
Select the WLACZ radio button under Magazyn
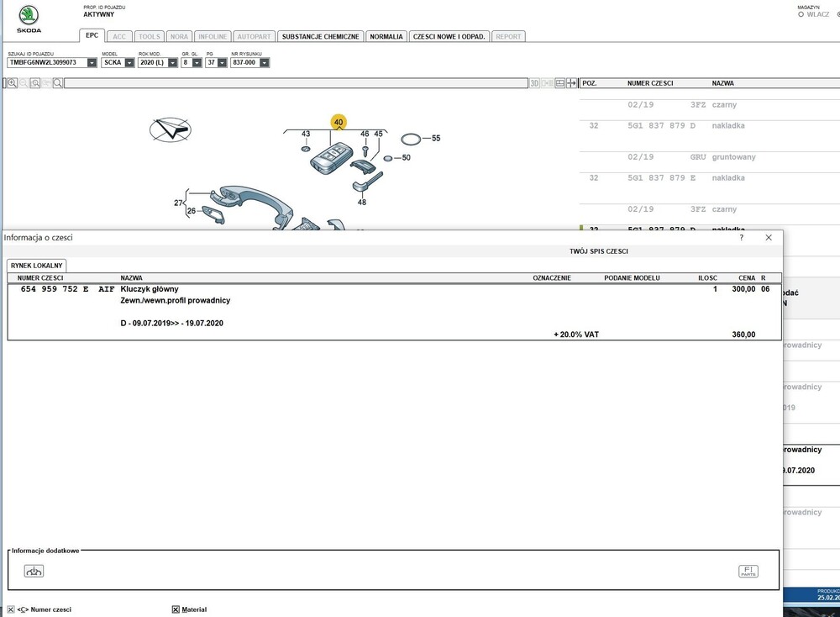801,14
